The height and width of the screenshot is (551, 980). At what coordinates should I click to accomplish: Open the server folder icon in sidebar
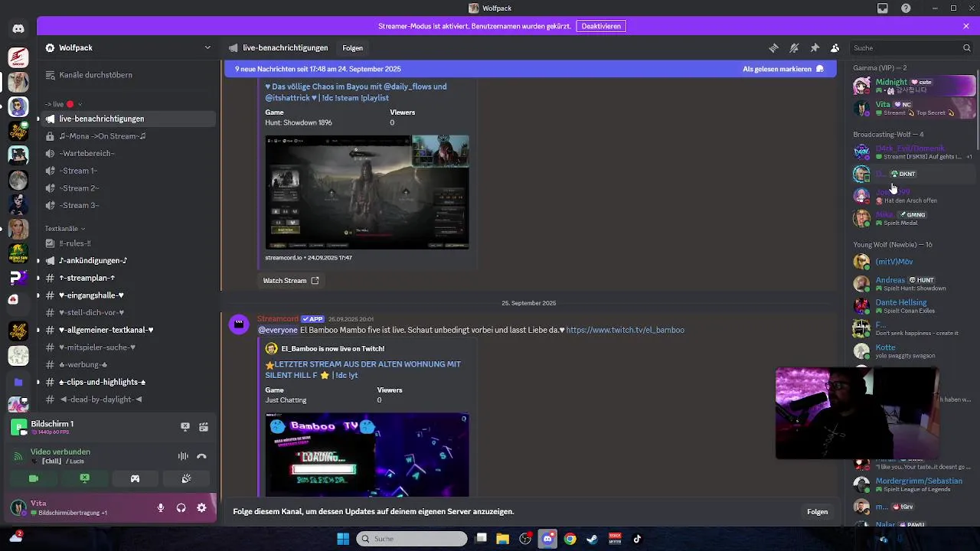[x=18, y=382]
